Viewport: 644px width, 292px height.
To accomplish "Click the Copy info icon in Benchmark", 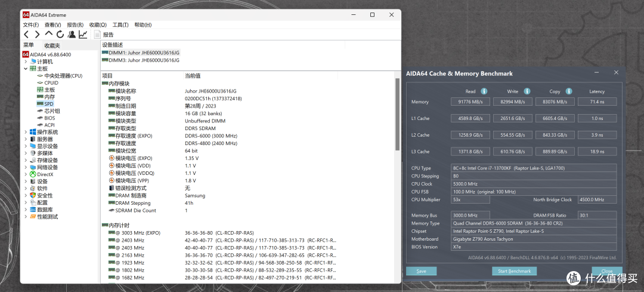I will pos(569,91).
